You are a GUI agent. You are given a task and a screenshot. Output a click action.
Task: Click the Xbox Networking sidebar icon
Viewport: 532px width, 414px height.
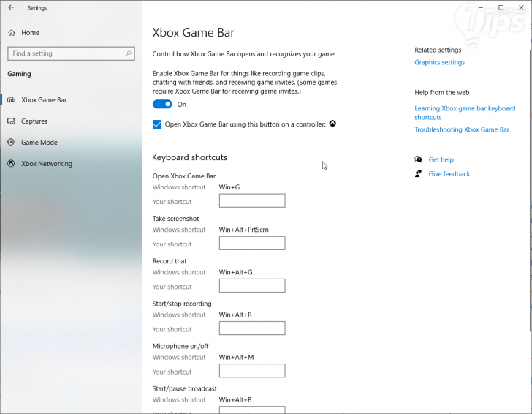coord(11,164)
